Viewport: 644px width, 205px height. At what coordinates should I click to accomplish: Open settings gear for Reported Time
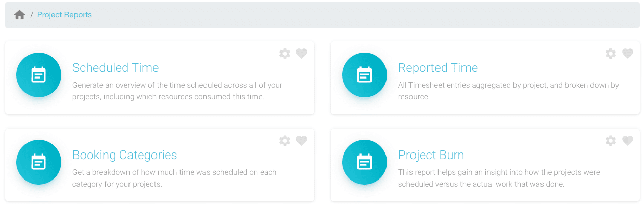point(611,54)
